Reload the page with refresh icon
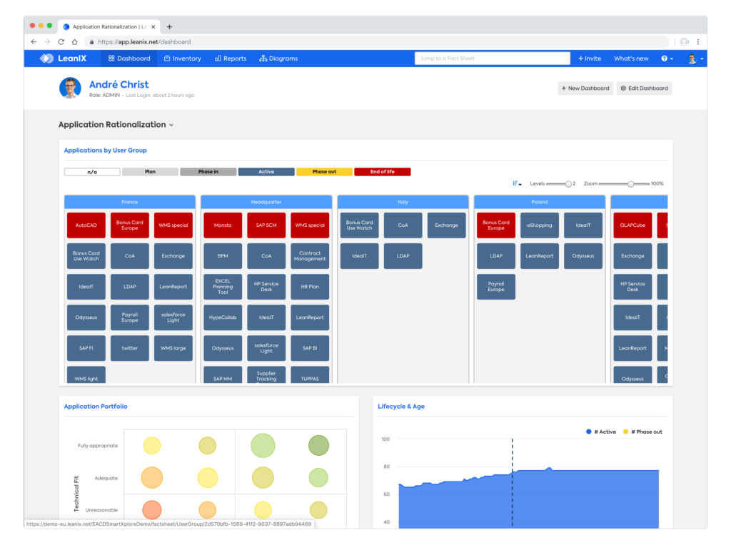 click(61, 42)
